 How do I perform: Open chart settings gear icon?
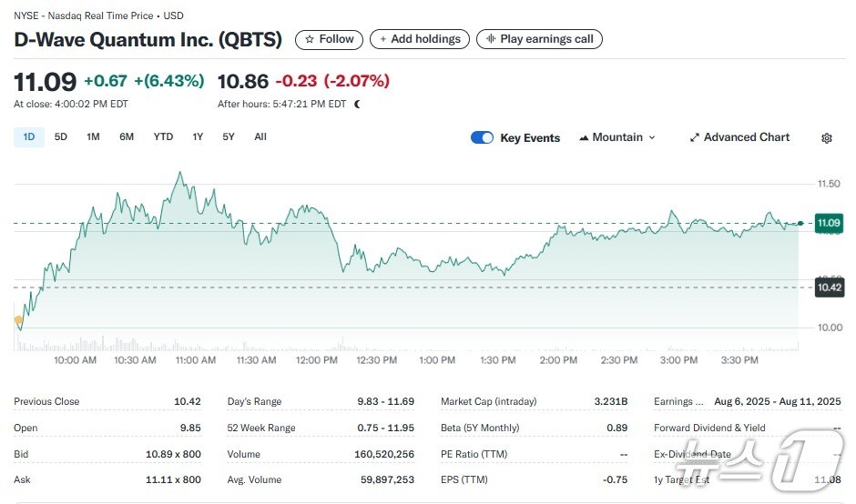tap(827, 138)
